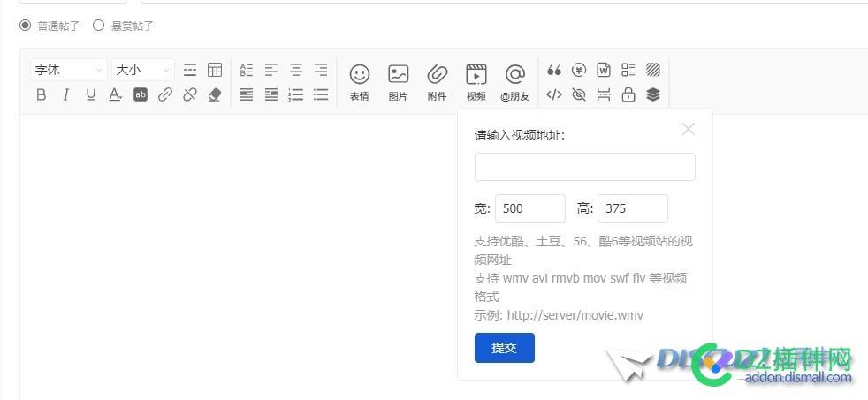The image size is (868, 400).
Task: Click the blue 提交 submit button
Action: 505,347
